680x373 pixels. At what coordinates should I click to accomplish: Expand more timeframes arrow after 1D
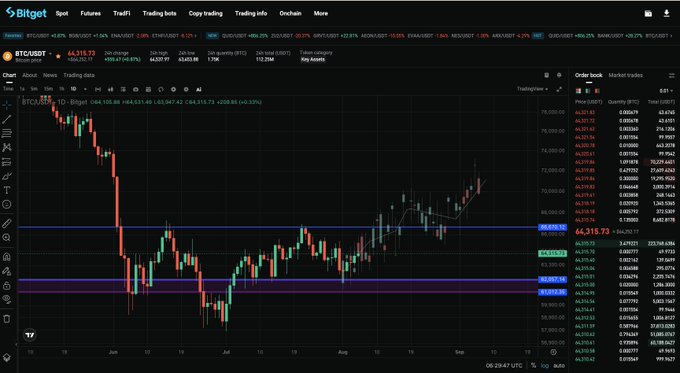85,89
